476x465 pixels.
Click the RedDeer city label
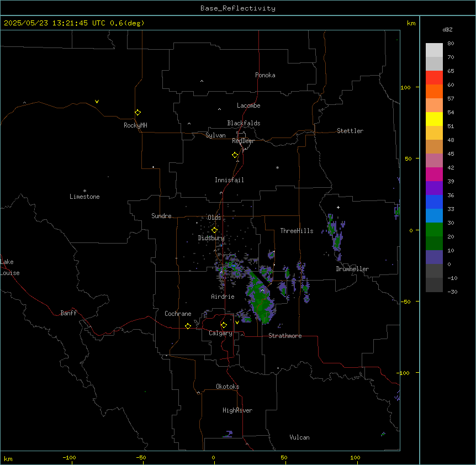(243, 141)
